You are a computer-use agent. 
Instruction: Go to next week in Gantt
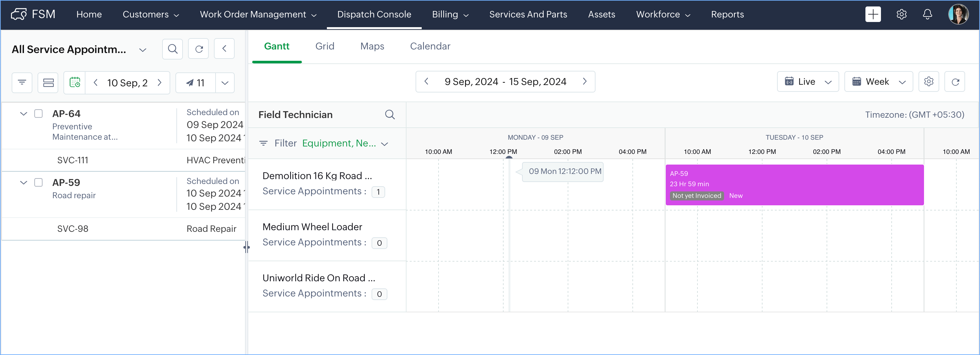click(x=585, y=81)
